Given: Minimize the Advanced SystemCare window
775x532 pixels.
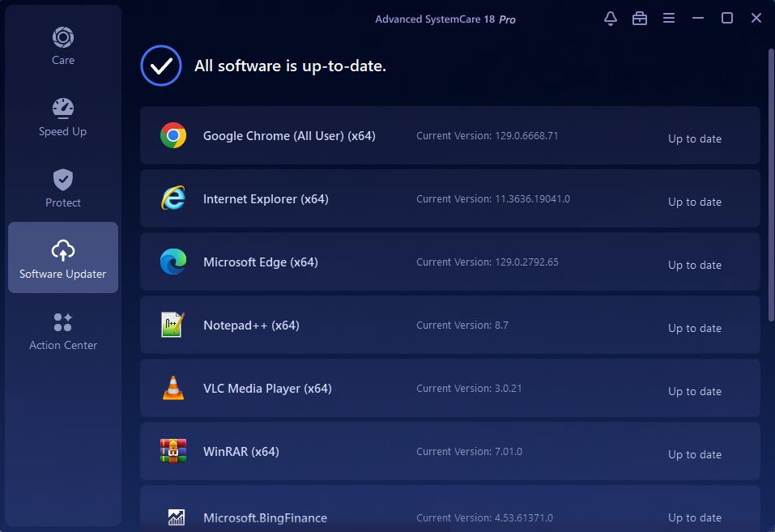Looking at the screenshot, I should (698, 19).
